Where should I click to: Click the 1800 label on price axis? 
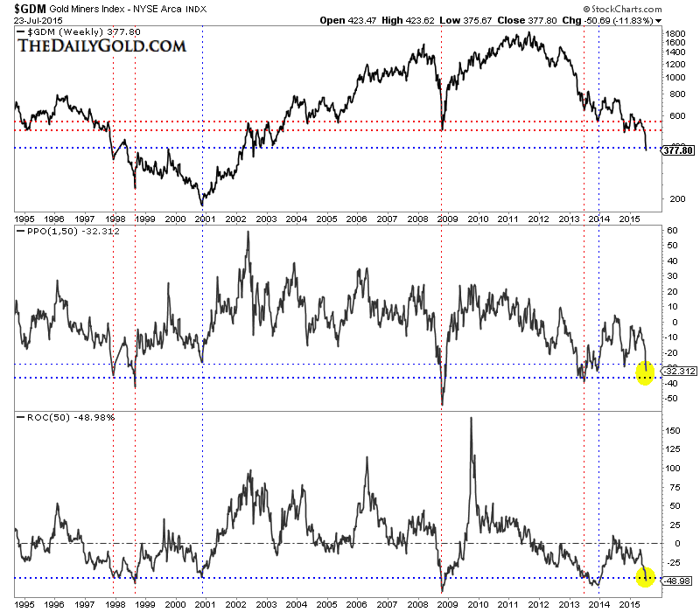674,34
